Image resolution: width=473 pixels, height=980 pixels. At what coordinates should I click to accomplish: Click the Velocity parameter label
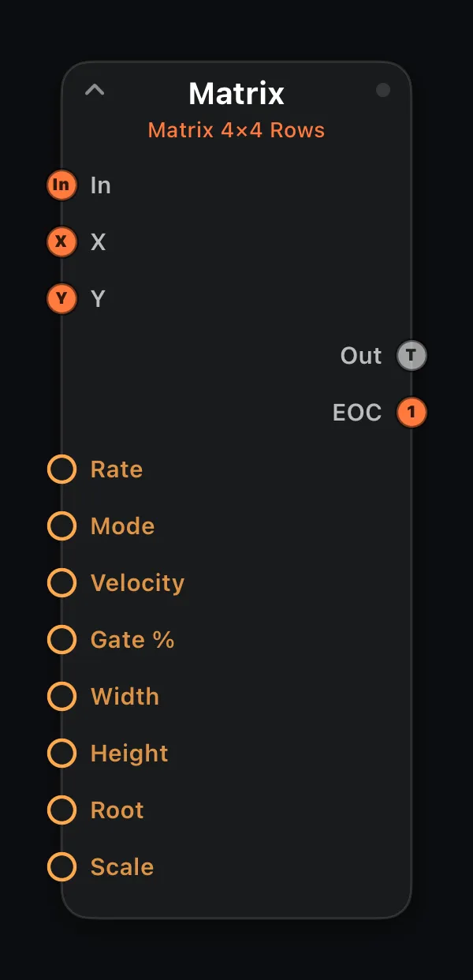(137, 583)
